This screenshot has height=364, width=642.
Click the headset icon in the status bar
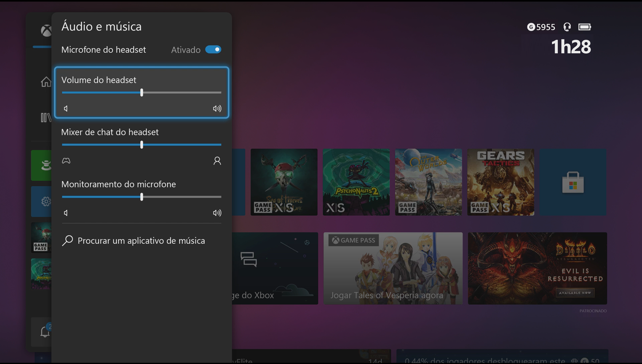point(567,27)
